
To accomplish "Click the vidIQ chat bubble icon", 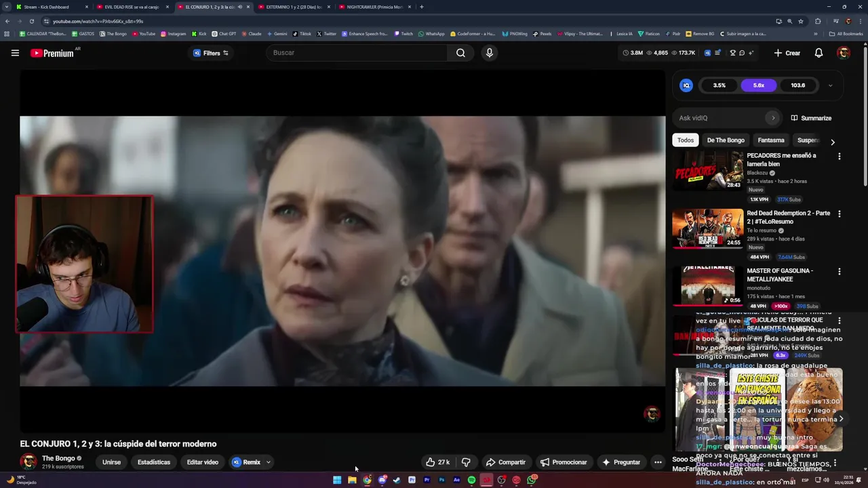I will click(742, 53).
